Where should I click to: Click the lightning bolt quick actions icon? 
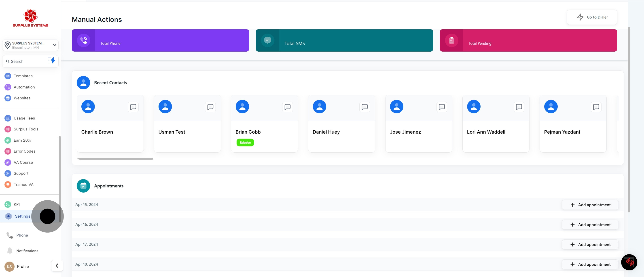53,61
